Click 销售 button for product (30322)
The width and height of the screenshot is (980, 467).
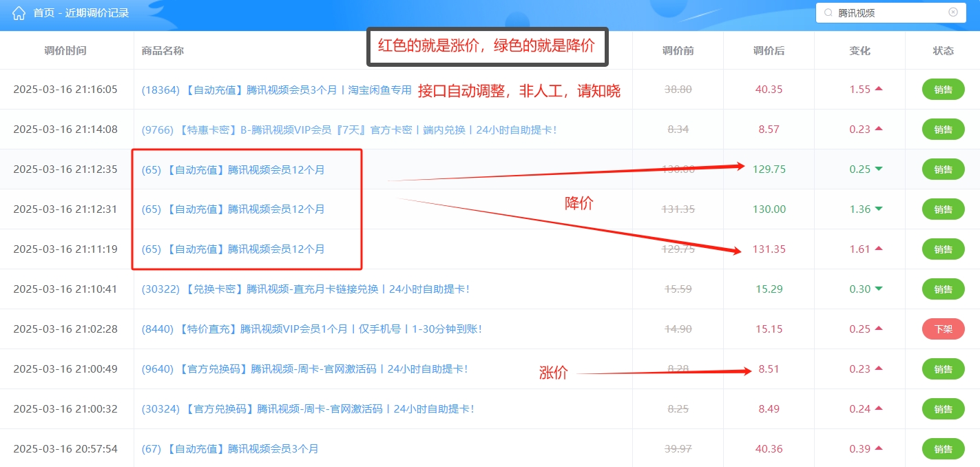click(x=943, y=289)
